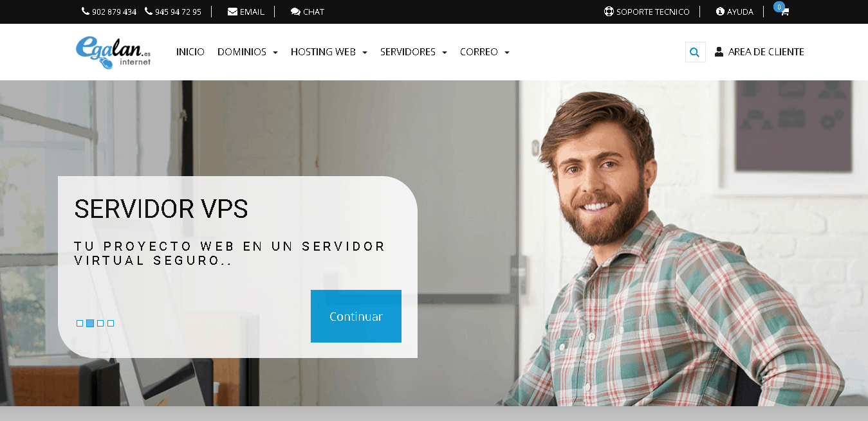Open the shopping cart icon

pyautogui.click(x=784, y=12)
